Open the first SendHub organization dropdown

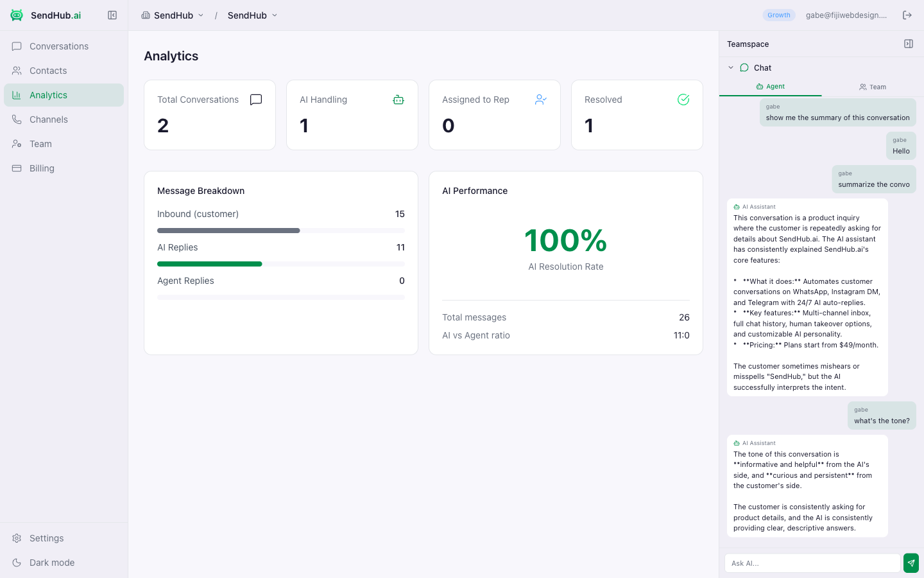tap(173, 15)
